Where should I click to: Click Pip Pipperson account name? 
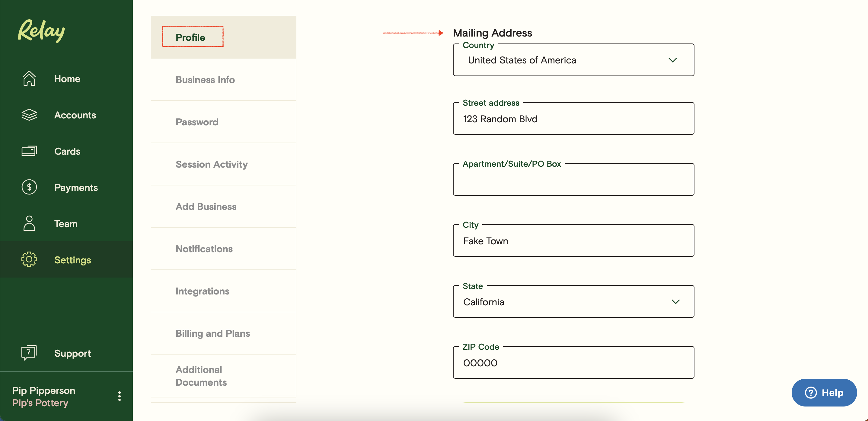pyautogui.click(x=43, y=390)
